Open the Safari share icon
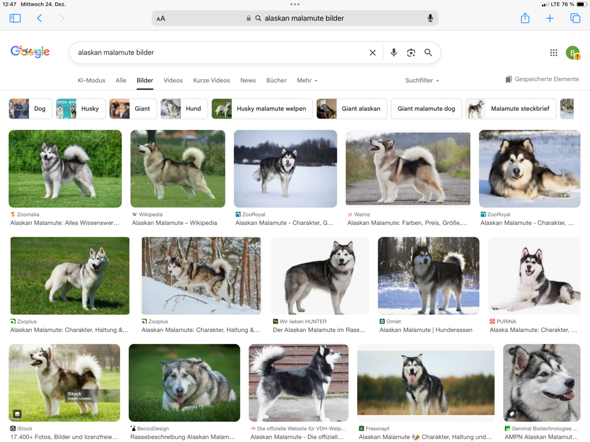The height and width of the screenshot is (442, 590). point(525,18)
